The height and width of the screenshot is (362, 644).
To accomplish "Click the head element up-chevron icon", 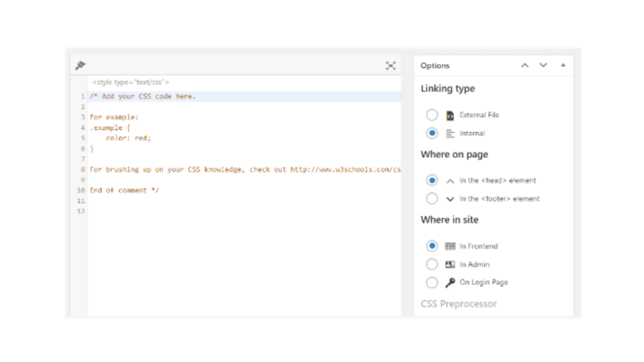I will pyautogui.click(x=450, y=181).
